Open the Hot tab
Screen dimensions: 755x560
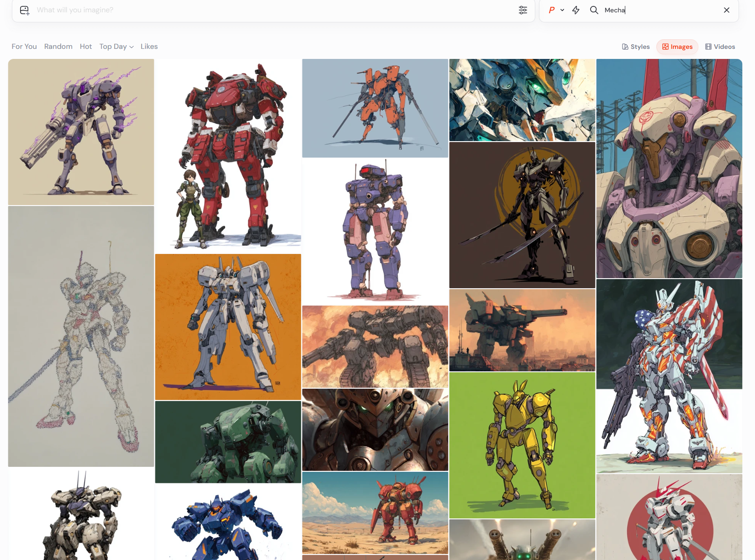[x=86, y=47]
